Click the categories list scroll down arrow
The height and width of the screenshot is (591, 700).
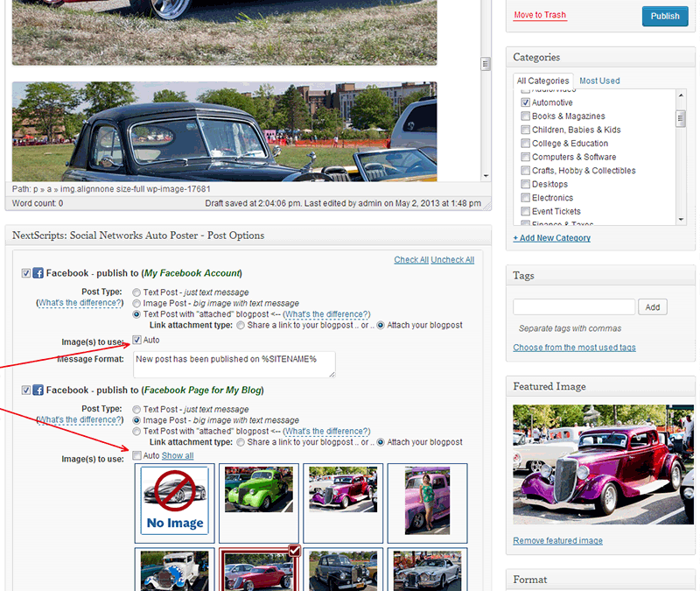pyautogui.click(x=681, y=220)
